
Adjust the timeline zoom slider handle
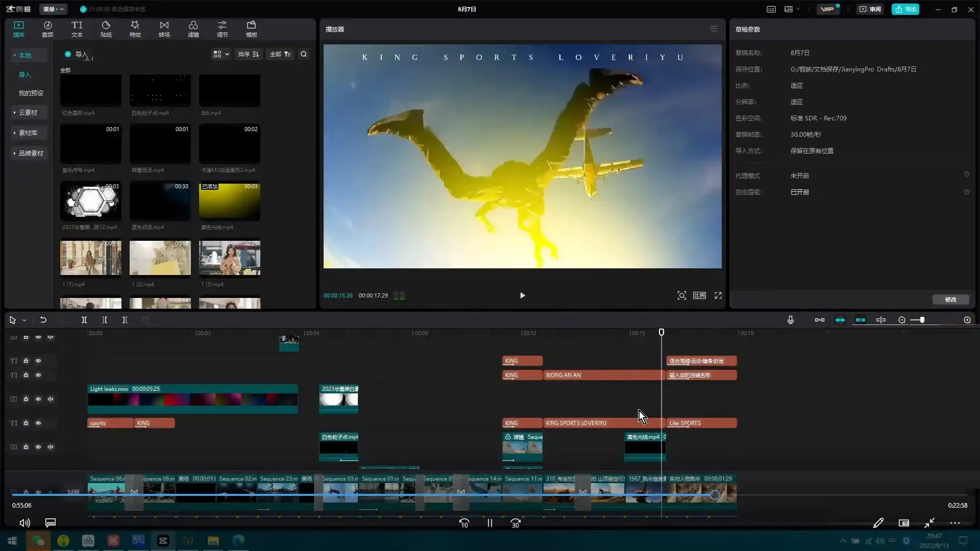tap(922, 320)
